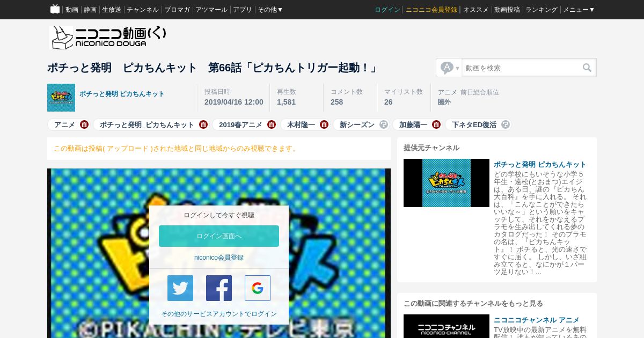Click ニコニコ会員登録 in header
The height and width of the screenshot is (338, 644).
(431, 10)
